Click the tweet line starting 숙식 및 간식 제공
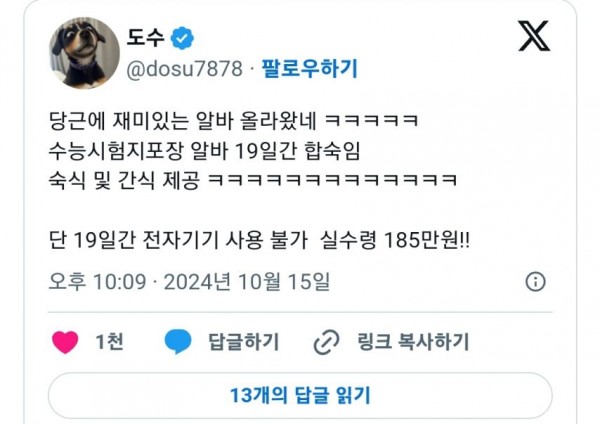 253,180
